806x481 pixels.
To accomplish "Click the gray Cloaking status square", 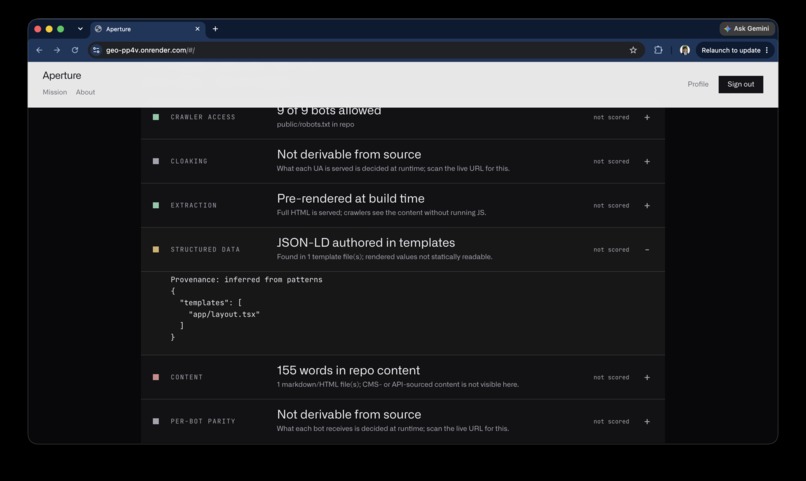I will (x=156, y=161).
